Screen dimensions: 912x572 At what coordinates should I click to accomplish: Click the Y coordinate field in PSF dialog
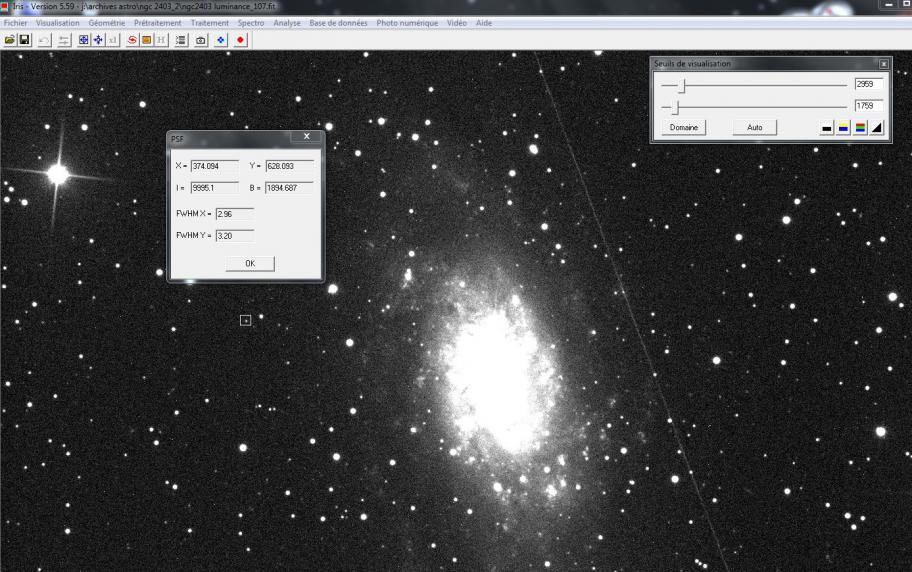[x=290, y=166]
